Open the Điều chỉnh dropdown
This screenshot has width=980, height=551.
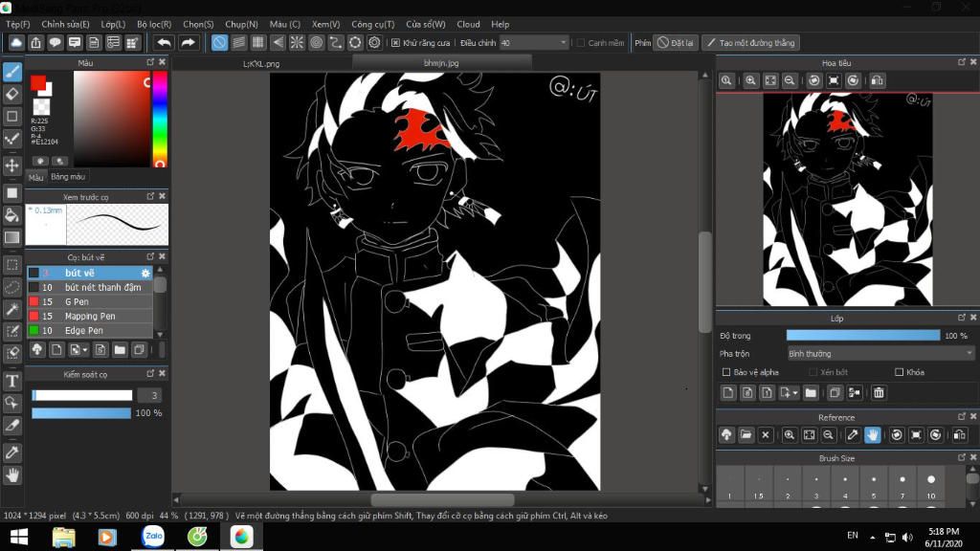tap(534, 43)
